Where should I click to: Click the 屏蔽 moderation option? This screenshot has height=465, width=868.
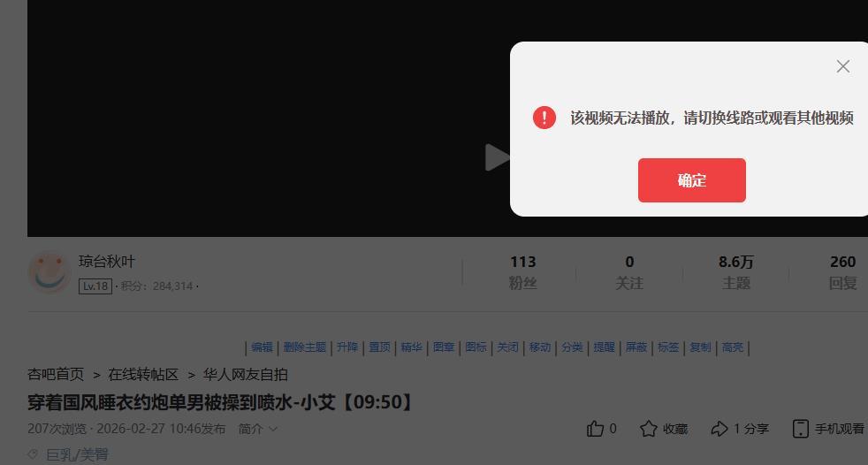click(636, 347)
